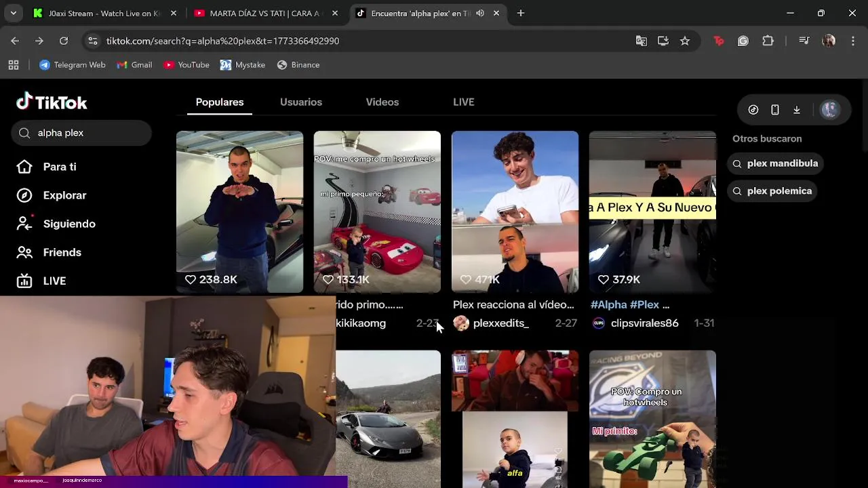Screen dimensions: 868x488
Task: Open the Para ti home icon
Action: point(24,167)
